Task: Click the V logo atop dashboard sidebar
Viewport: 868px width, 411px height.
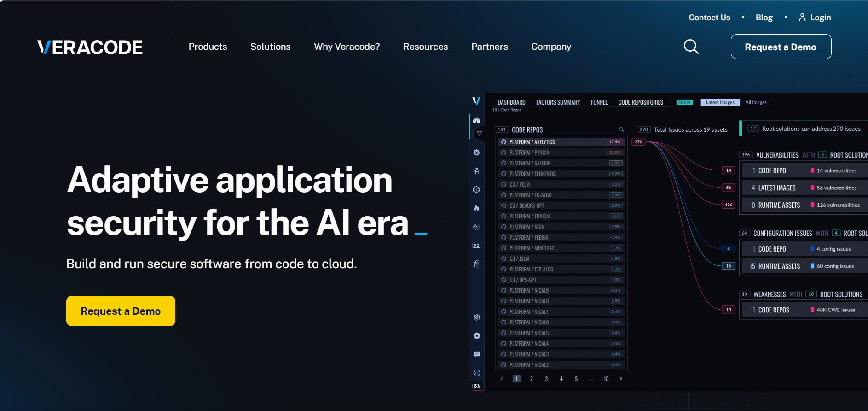Action: pos(476,101)
